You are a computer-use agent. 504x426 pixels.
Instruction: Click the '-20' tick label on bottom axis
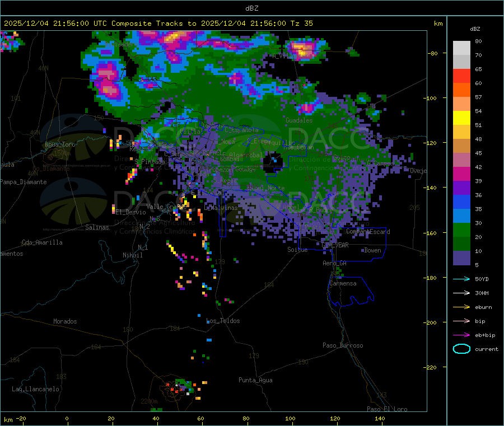click(x=21, y=418)
